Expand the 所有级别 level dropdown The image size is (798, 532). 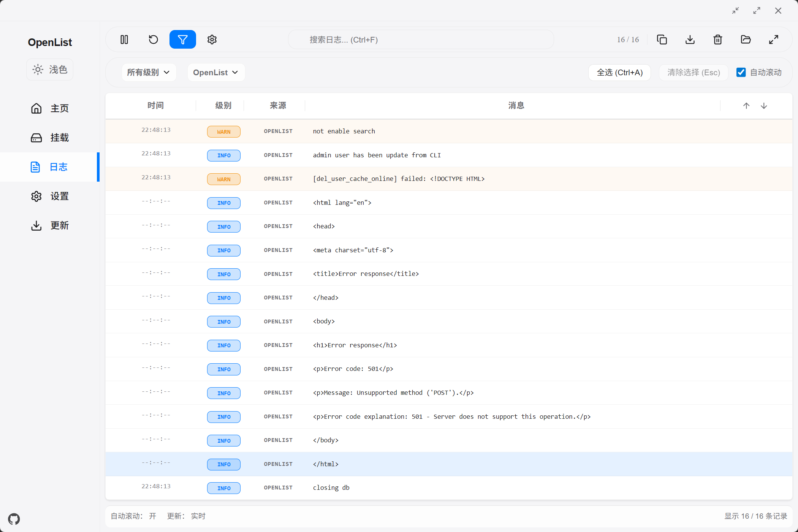pos(148,72)
